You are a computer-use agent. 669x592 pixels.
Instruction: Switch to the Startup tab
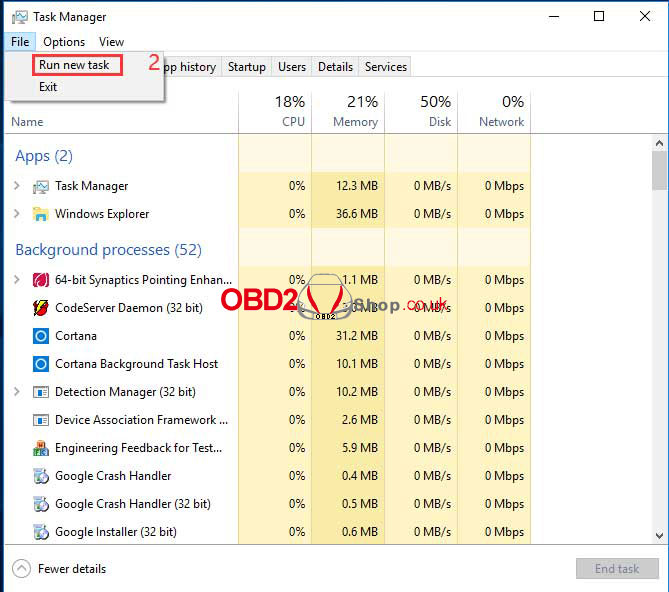pyautogui.click(x=247, y=67)
